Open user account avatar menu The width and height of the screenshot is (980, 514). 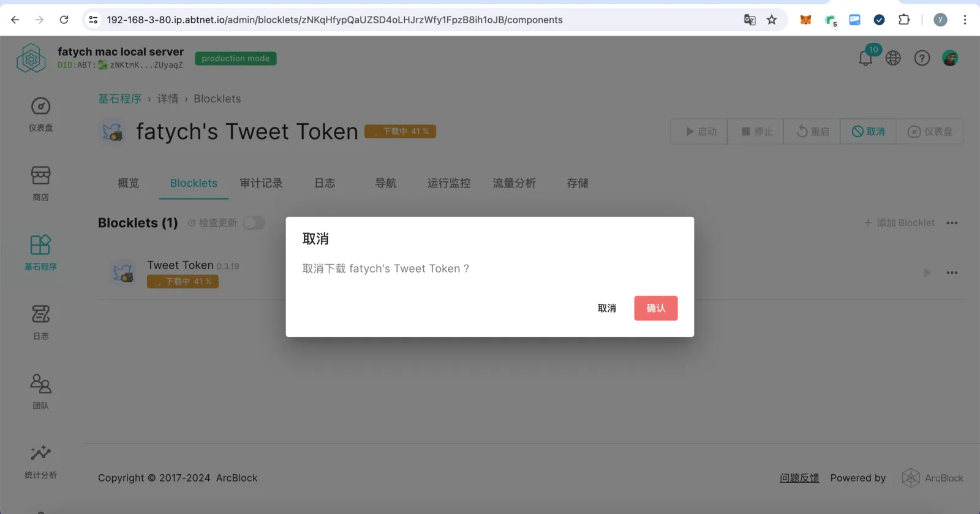950,58
